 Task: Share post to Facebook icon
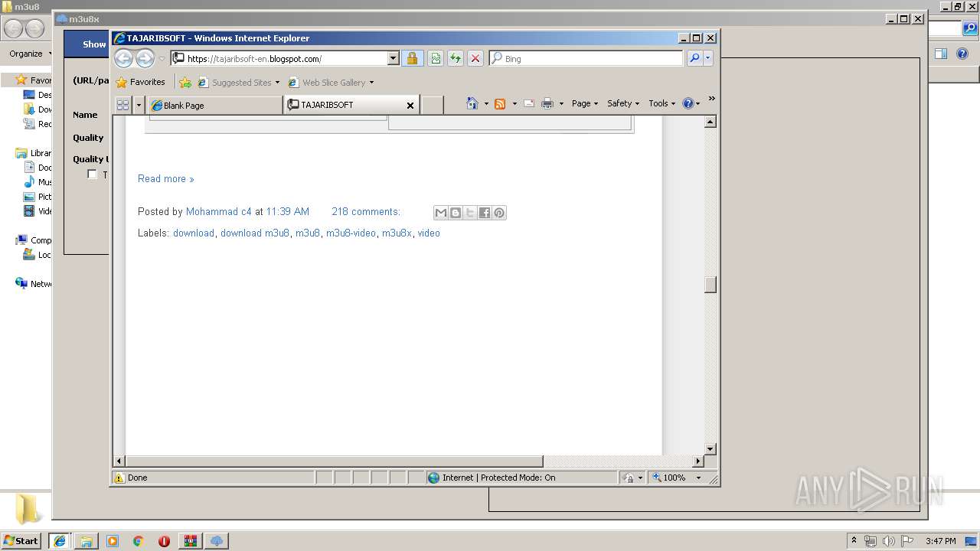point(485,213)
